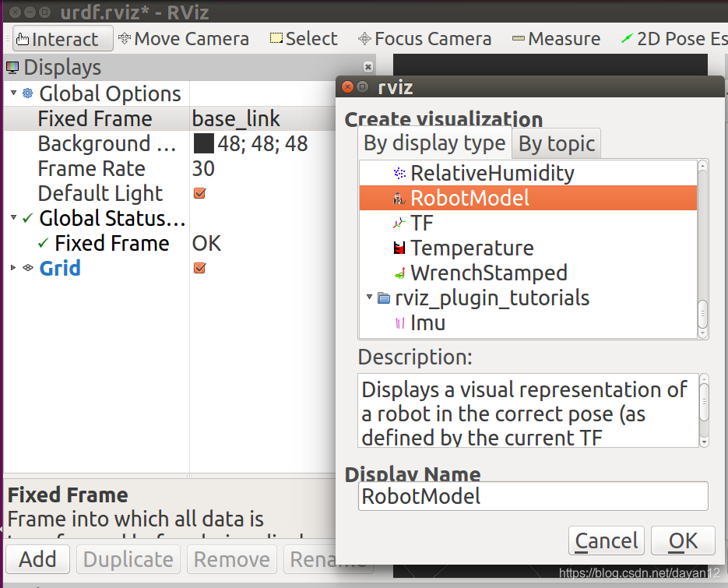Select the Fixed Frame OK status text

206,243
